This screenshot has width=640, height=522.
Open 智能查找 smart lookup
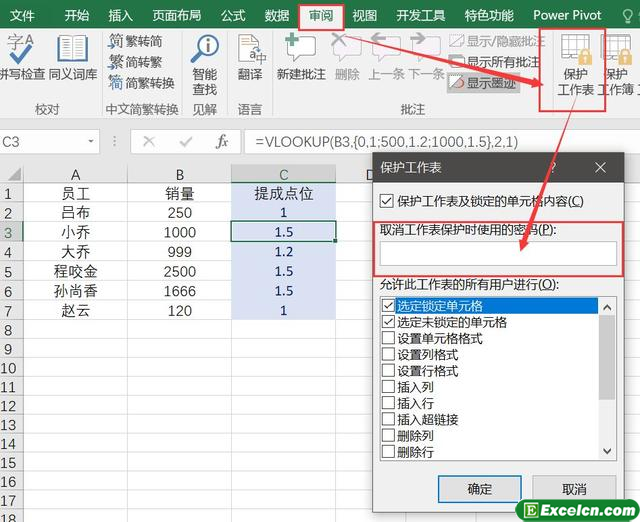[204, 64]
